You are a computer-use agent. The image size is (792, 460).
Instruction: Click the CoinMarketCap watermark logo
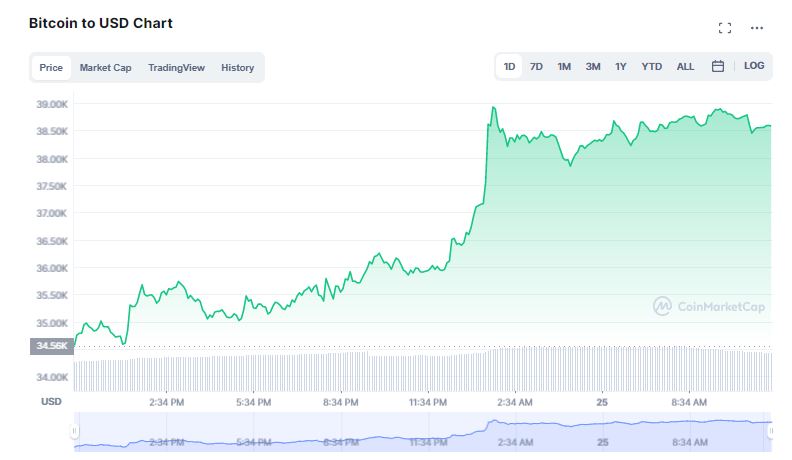coord(709,307)
